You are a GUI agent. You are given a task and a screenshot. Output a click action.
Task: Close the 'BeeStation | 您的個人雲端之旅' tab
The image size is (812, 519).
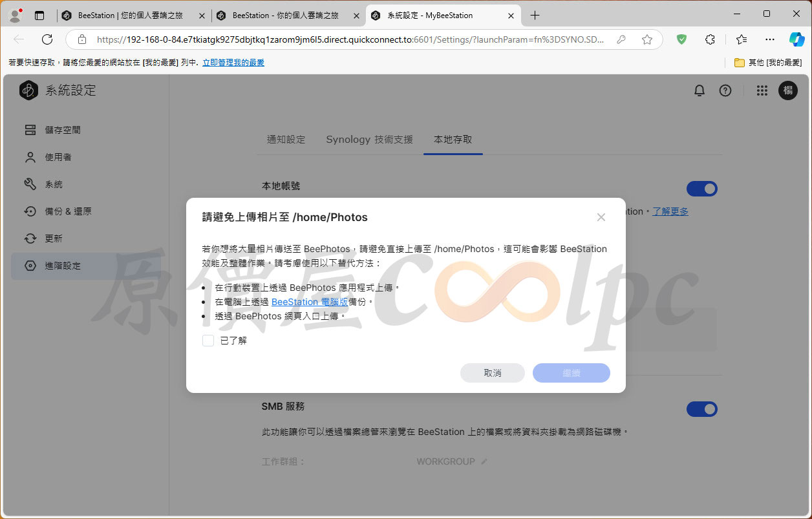[202, 16]
